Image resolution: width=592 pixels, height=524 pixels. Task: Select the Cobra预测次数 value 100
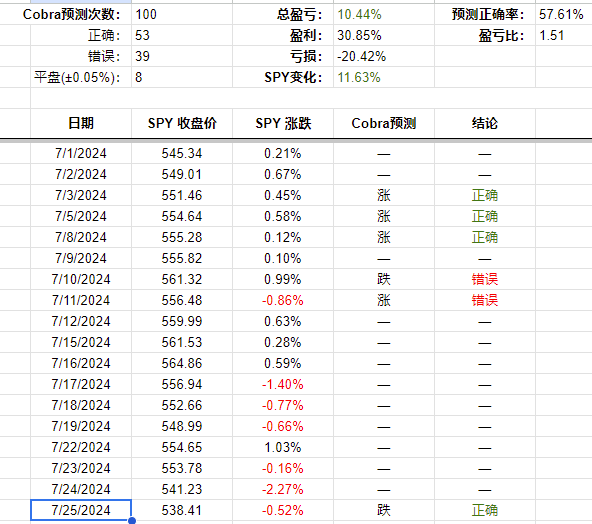point(182,14)
